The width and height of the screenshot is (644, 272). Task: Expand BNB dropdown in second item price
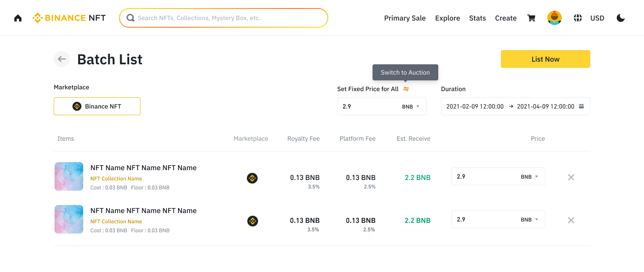(x=530, y=220)
